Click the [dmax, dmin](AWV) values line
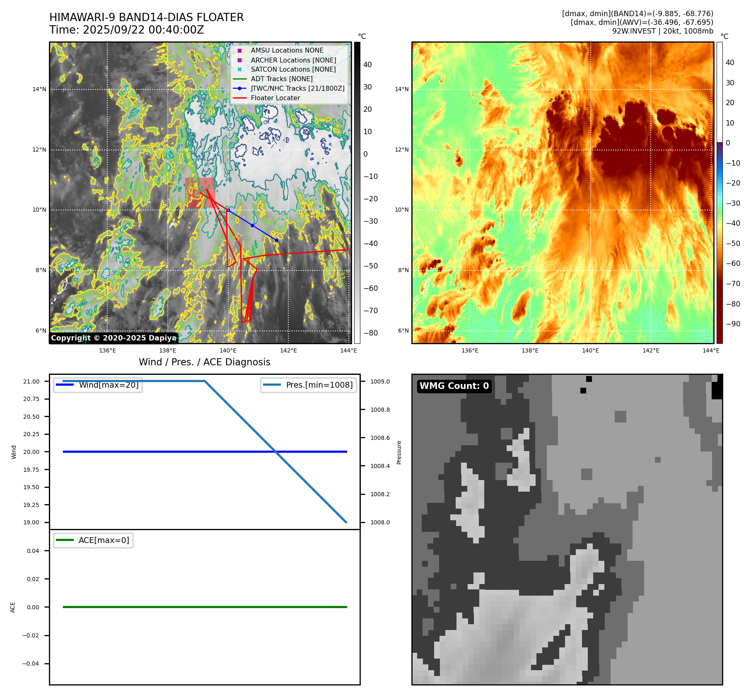Image resolution: width=751 pixels, height=700 pixels. (642, 22)
